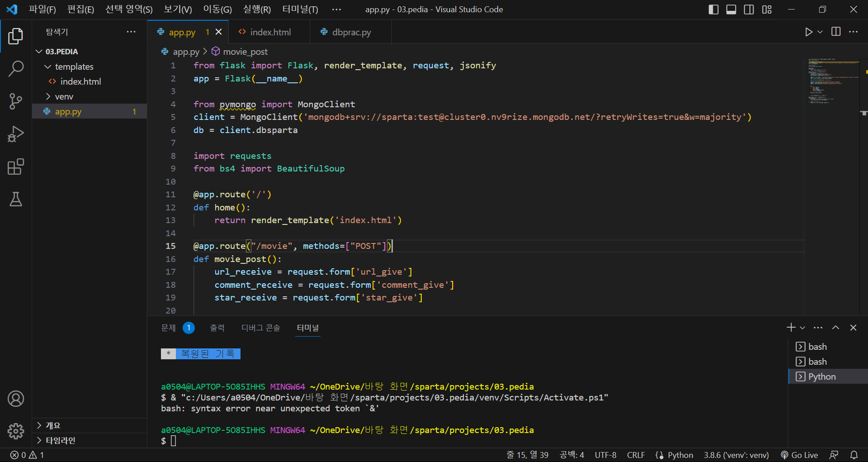Image resolution: width=868 pixels, height=462 pixels.
Task: Change indentation via 공백: 4
Action: pos(572,455)
